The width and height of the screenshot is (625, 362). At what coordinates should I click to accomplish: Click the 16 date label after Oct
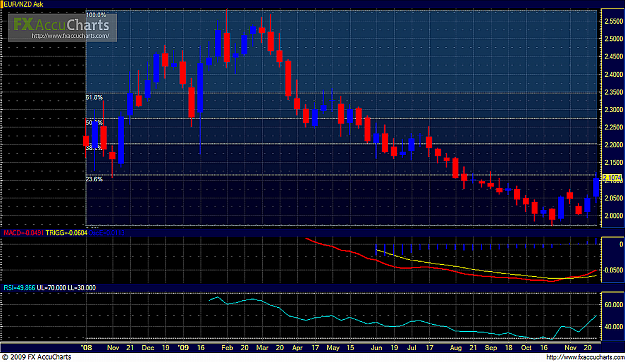click(544, 348)
